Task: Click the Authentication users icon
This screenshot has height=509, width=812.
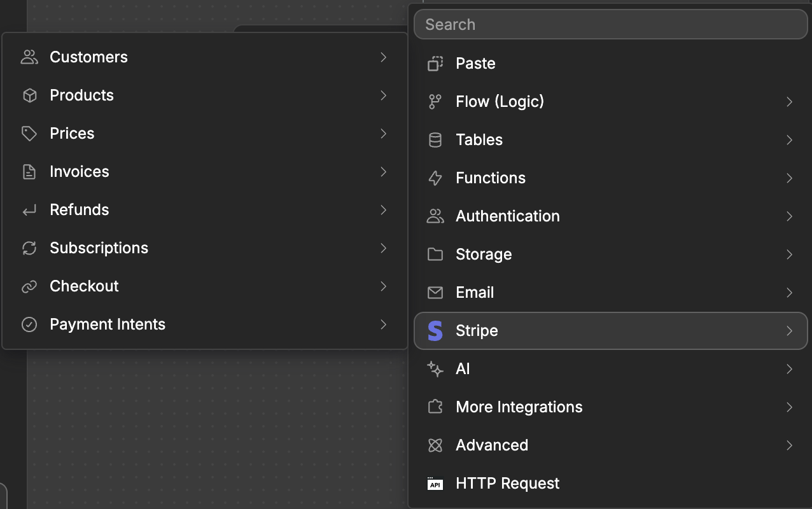Action: (x=435, y=216)
